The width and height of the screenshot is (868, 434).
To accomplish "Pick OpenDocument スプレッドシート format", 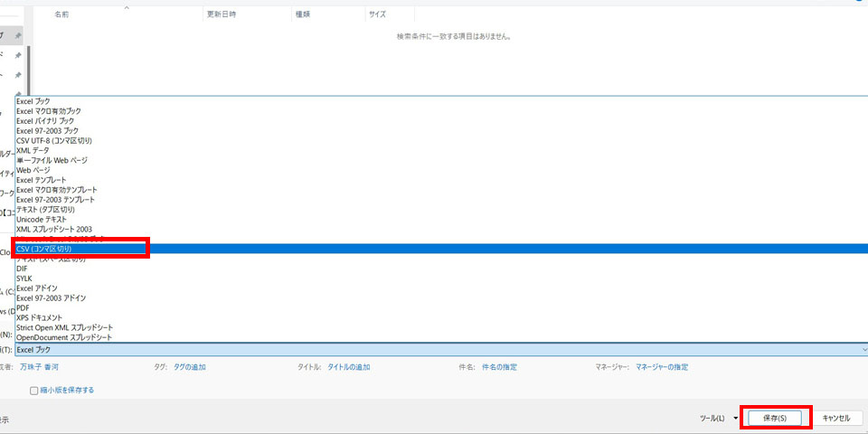I will pos(64,337).
